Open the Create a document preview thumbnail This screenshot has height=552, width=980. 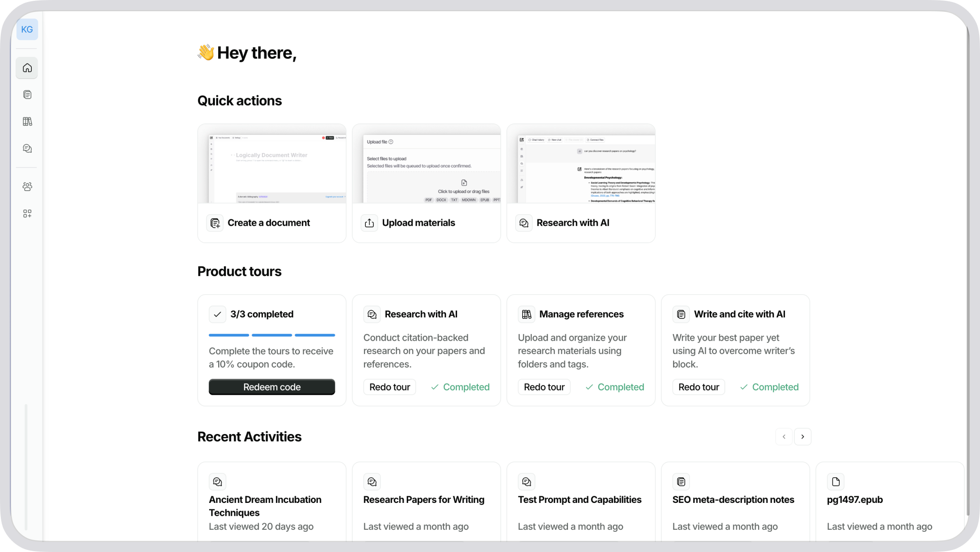click(272, 164)
